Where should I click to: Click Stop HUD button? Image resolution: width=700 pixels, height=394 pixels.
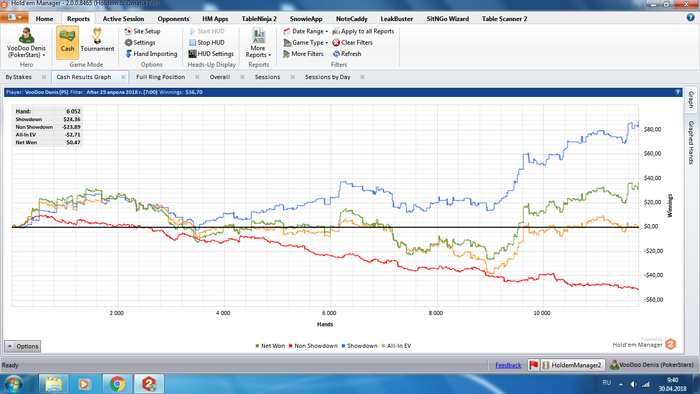[206, 42]
